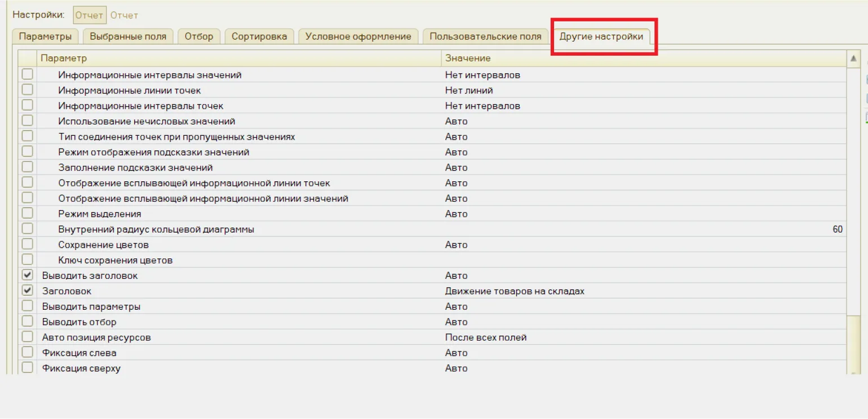Click the ring chart radius value 60
868x419 pixels.
point(837,229)
